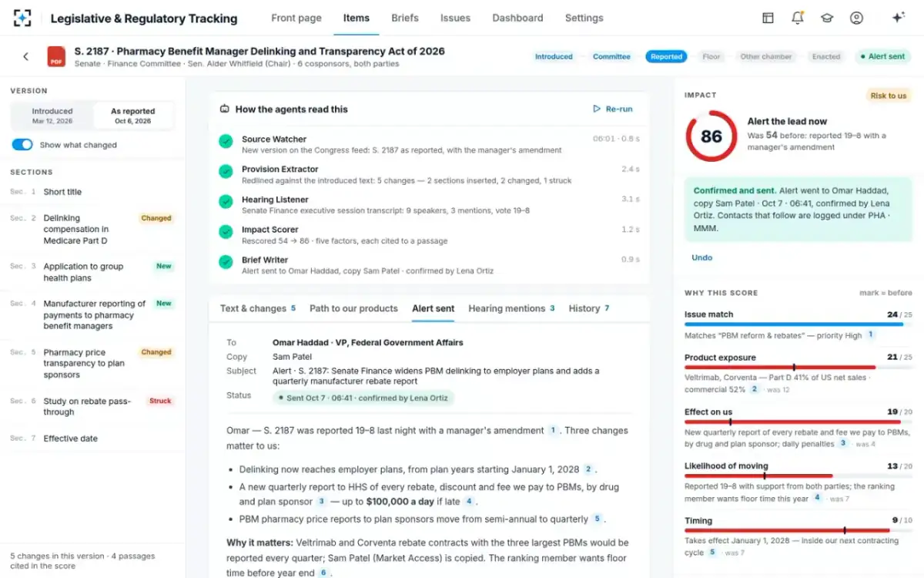Click citation 1 under Issue match
Screen dimensions: 924x578
pyautogui.click(x=871, y=335)
